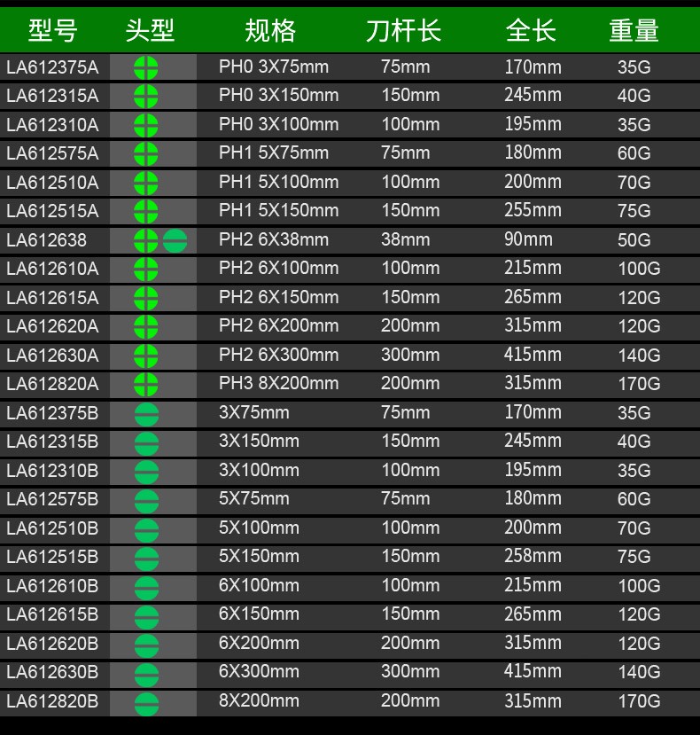
Task: Select the 265mm length in row LA612615A
Action: tap(533, 297)
